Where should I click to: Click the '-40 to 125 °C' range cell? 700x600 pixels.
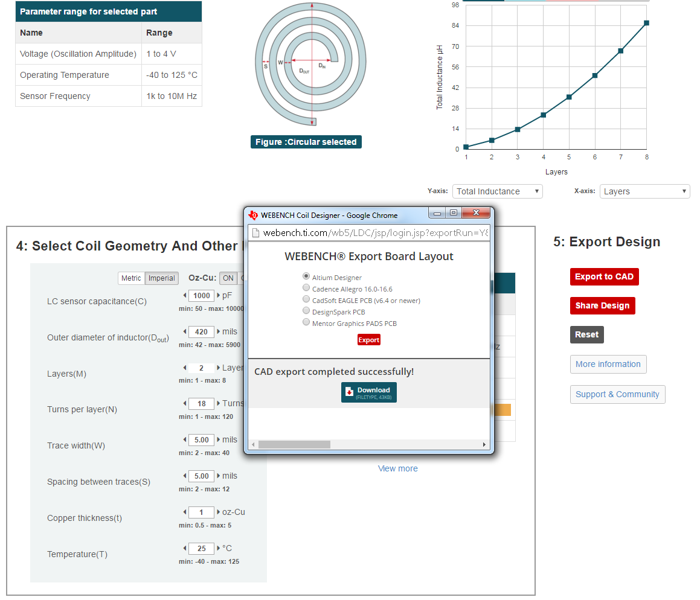pos(172,75)
